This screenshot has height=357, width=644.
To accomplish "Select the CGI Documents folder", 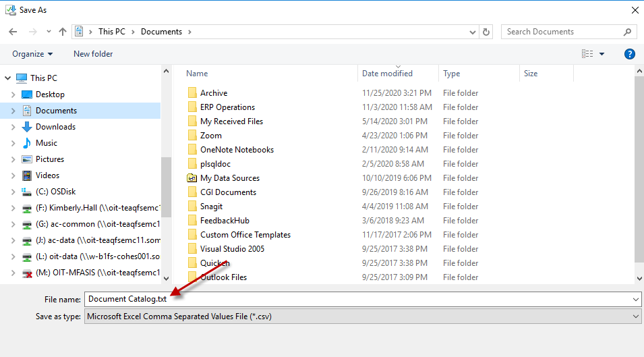I will pos(228,192).
